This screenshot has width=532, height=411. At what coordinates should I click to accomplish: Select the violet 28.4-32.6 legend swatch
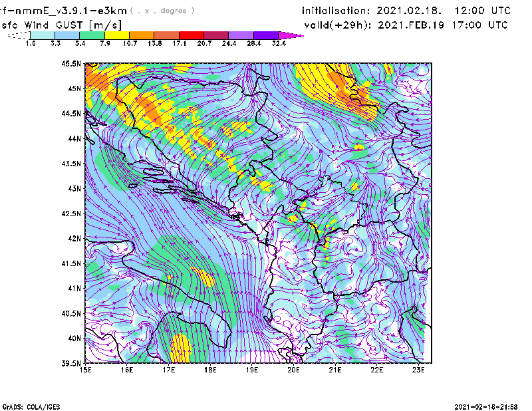click(x=265, y=35)
